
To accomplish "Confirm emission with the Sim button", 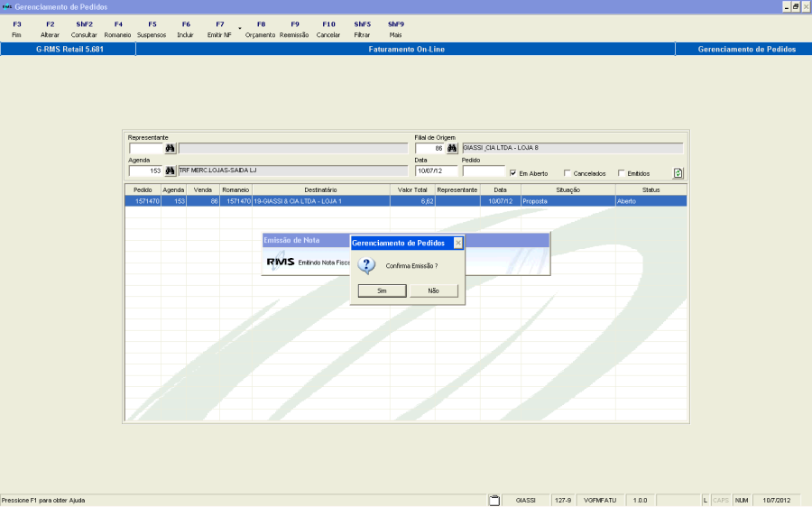I will [x=383, y=290].
